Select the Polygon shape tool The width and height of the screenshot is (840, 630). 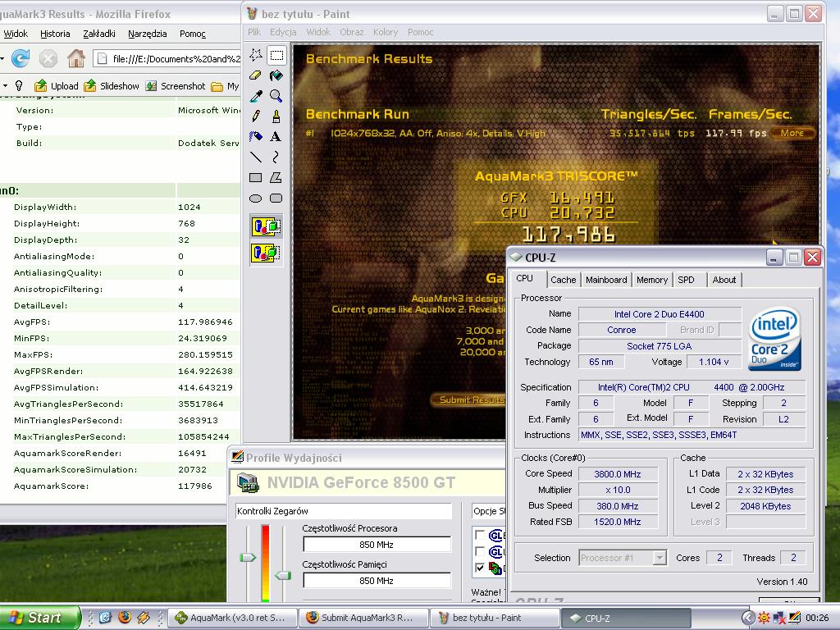click(x=276, y=177)
